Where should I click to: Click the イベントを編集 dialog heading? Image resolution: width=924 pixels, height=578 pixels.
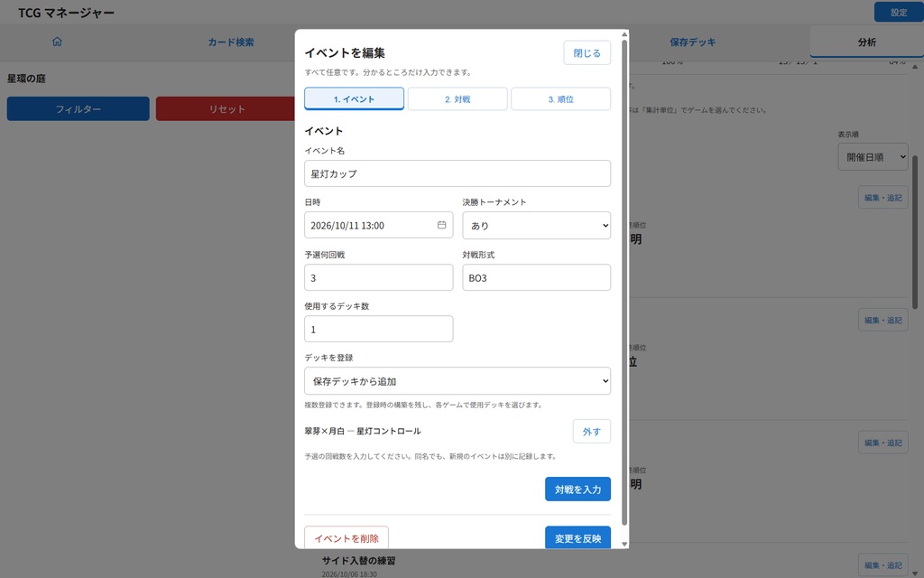click(x=345, y=52)
